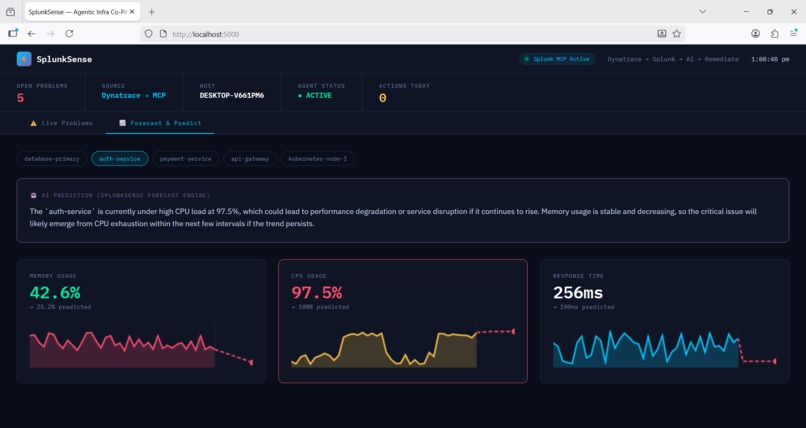806x428 pixels.
Task: Click the ACTIVE agent status
Action: click(315, 96)
